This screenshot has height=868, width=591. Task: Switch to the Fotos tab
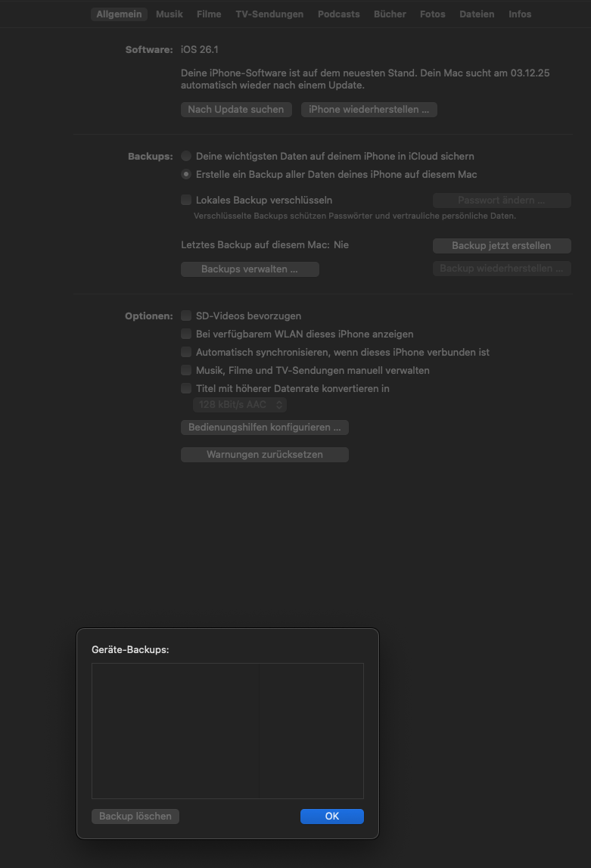click(433, 14)
